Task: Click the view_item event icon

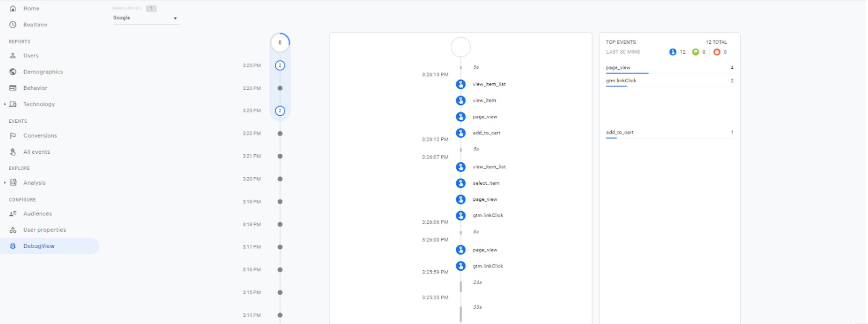Action: coord(460,100)
